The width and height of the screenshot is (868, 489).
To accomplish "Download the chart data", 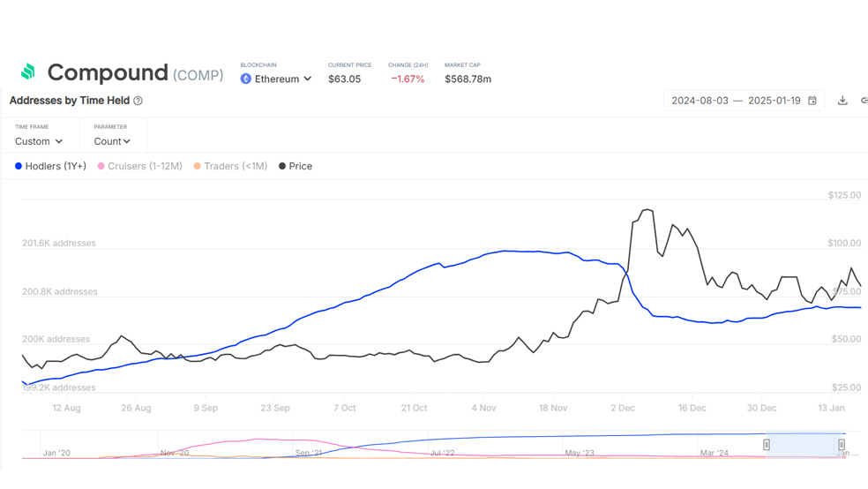I will coord(842,101).
